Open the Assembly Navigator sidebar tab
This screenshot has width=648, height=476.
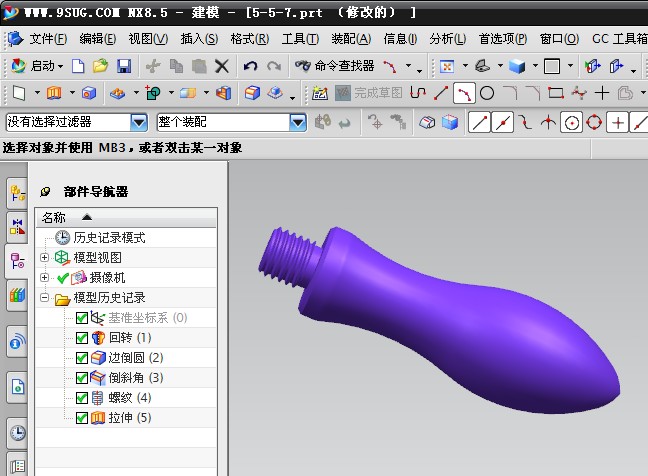[17, 193]
